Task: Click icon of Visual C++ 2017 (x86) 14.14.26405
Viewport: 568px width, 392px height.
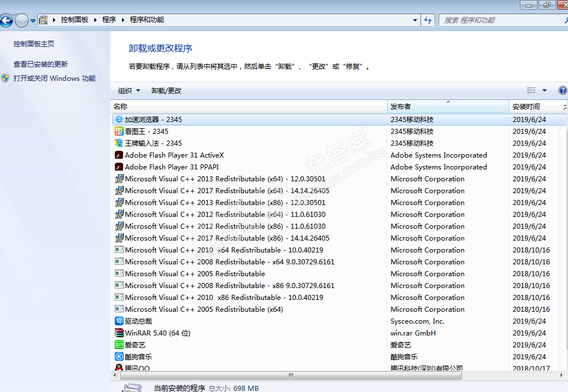Action: click(x=119, y=238)
